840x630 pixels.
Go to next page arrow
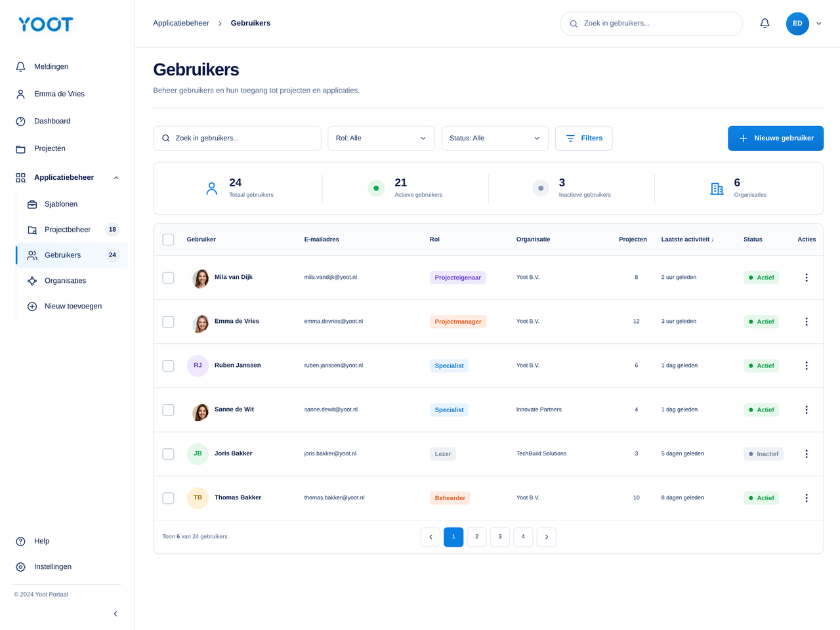[x=547, y=537]
